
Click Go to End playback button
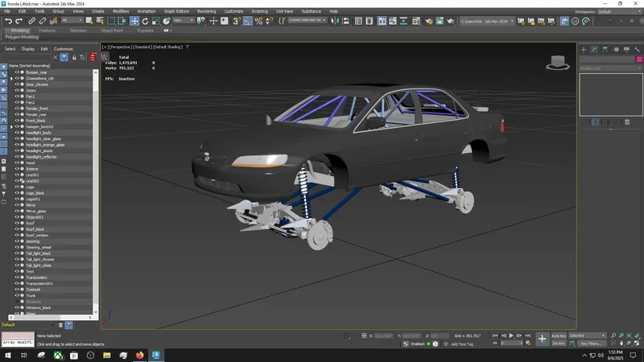click(528, 335)
